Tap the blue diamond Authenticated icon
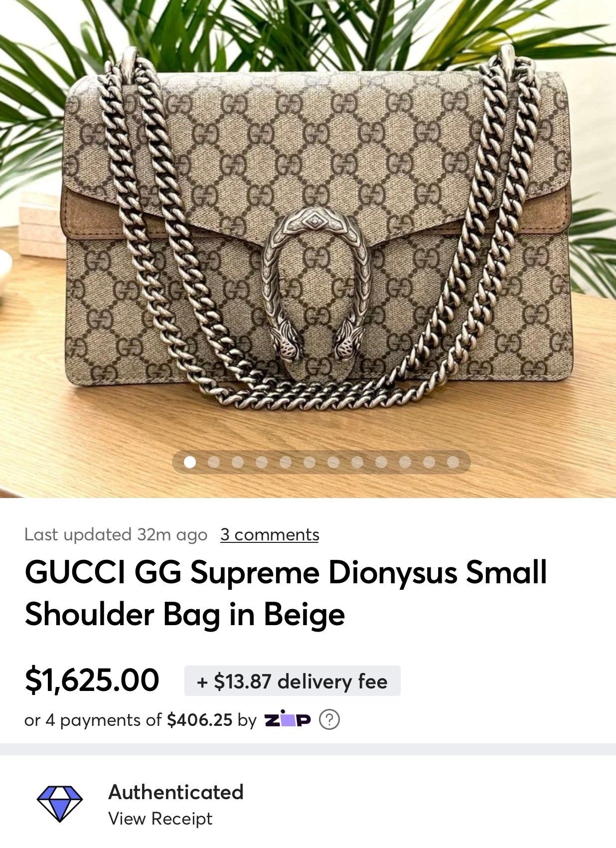 (x=60, y=804)
